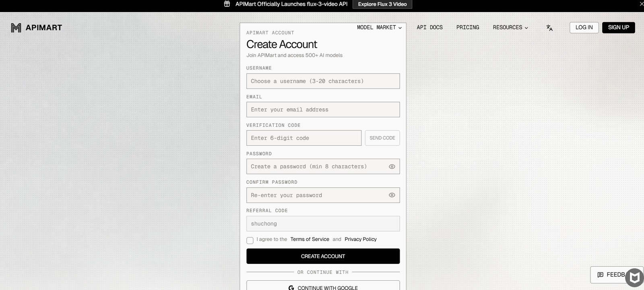Click 'Join APIMart and access 500+ AI models'
This screenshot has width=644, height=290.
pos(295,55)
